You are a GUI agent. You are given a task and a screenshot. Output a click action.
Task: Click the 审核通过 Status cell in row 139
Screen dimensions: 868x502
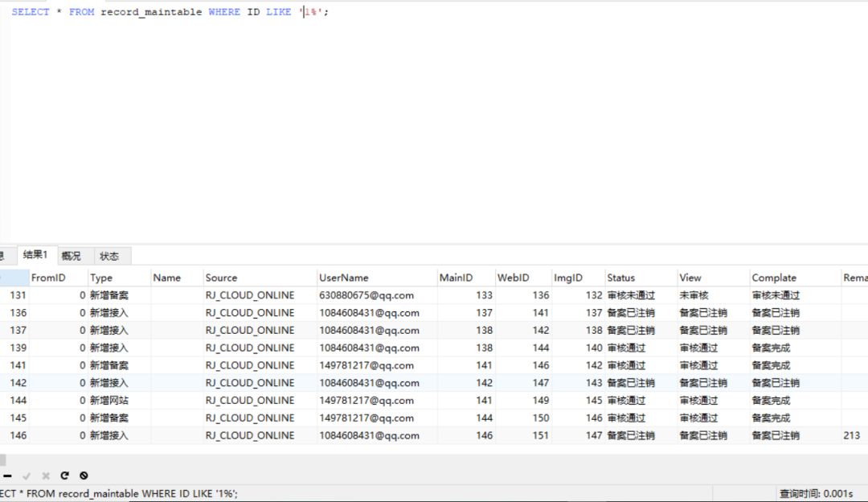641,348
